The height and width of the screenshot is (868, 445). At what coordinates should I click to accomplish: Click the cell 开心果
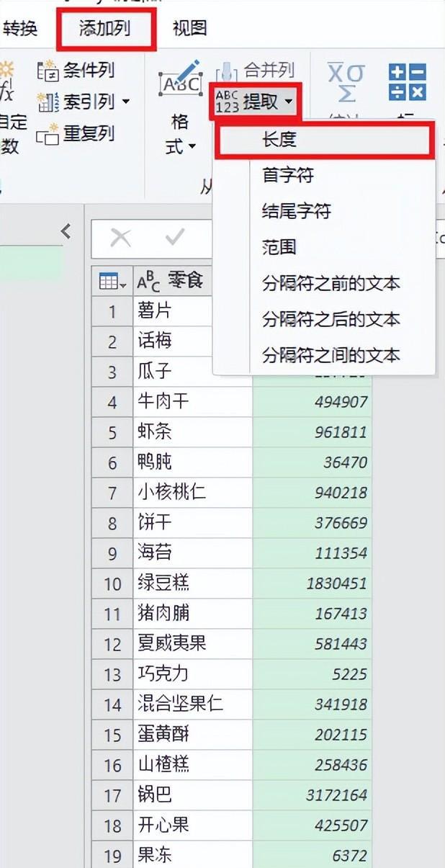click(192, 826)
